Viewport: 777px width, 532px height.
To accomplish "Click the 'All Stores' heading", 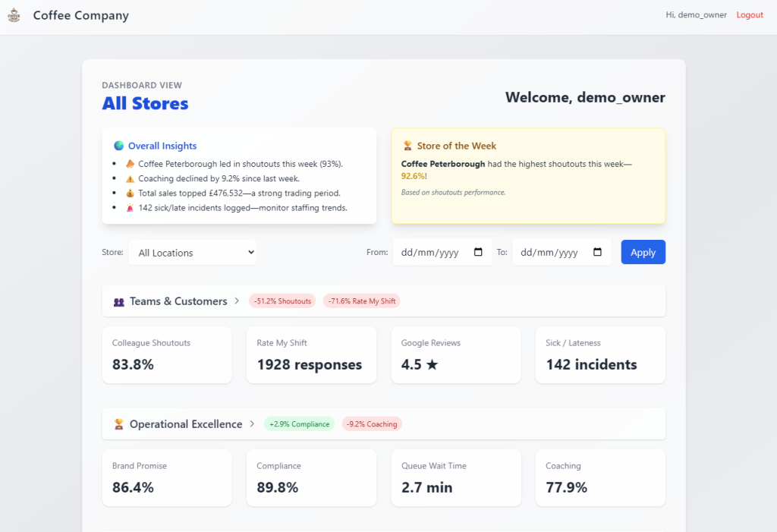I will click(x=145, y=103).
